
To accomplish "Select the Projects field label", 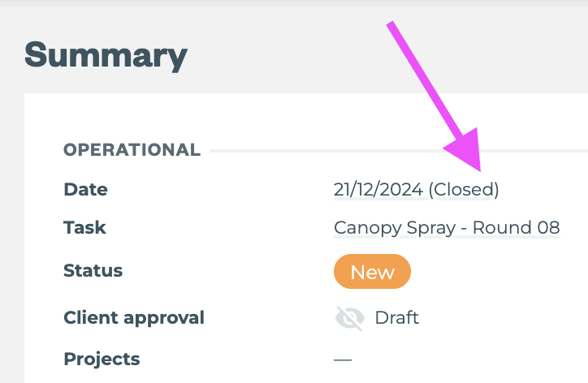I will (102, 359).
